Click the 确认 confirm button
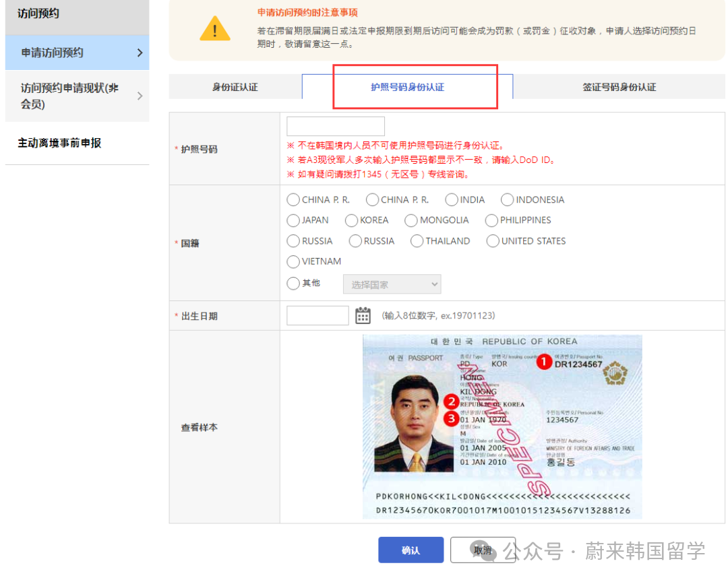Viewport: 728px width, 580px height. pyautogui.click(x=411, y=550)
